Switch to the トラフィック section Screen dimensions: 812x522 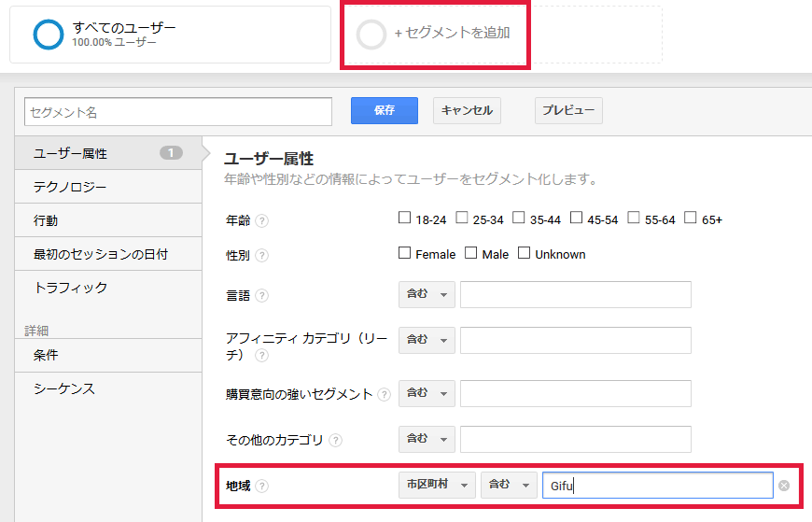click(x=108, y=288)
